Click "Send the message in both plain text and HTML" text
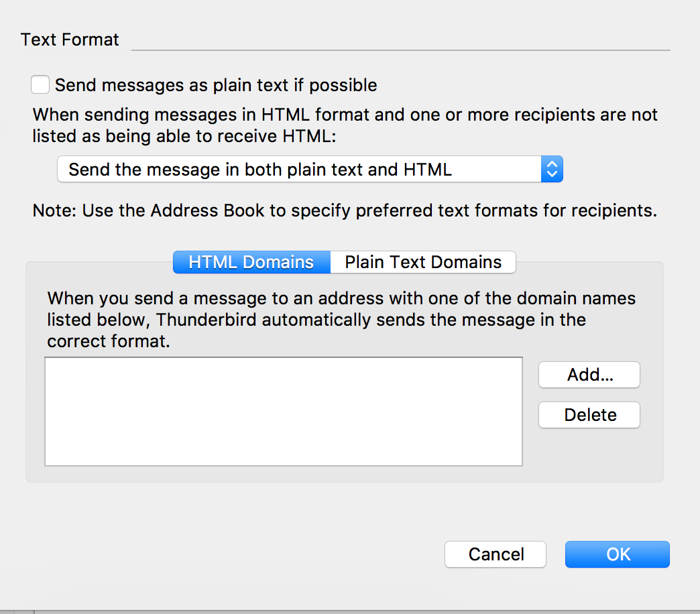The height and width of the screenshot is (614, 700). 260,170
